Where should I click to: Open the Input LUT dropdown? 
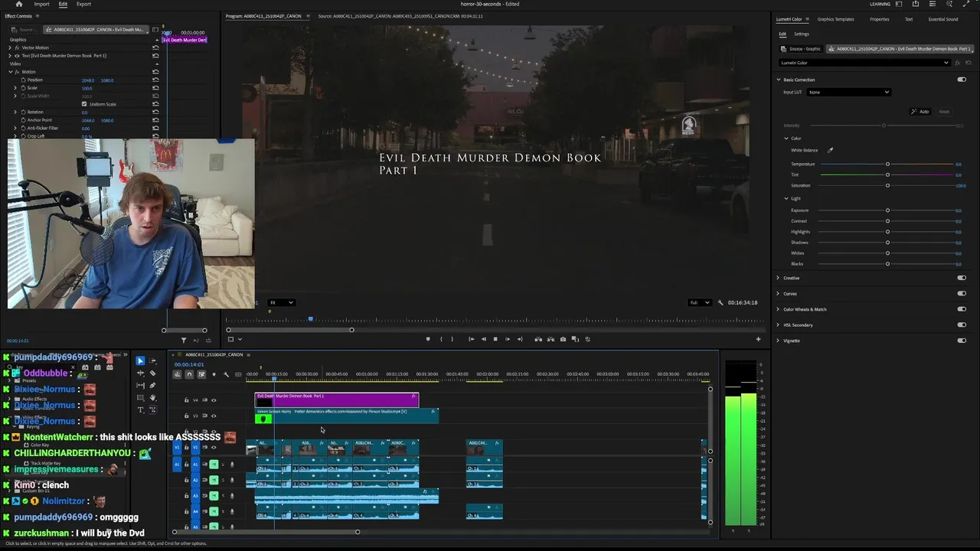pyautogui.click(x=848, y=92)
